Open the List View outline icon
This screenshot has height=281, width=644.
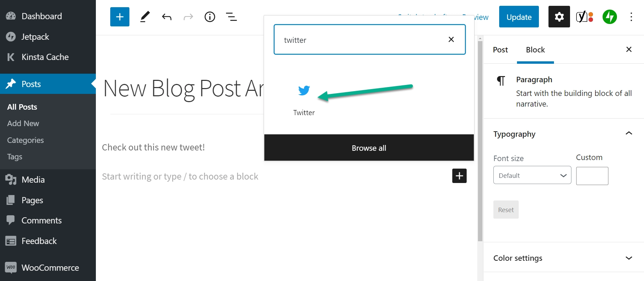231,17
